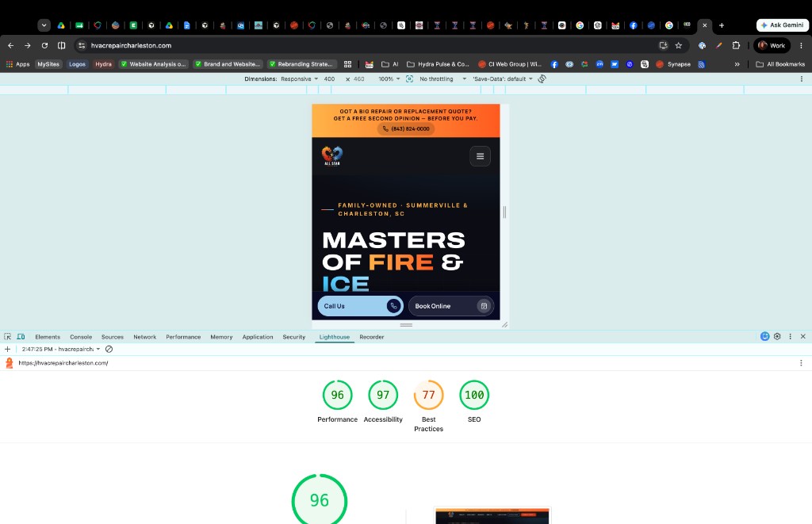The width and height of the screenshot is (812, 524).
Task: Open the Chrome extensions puzzle icon
Action: click(736, 45)
